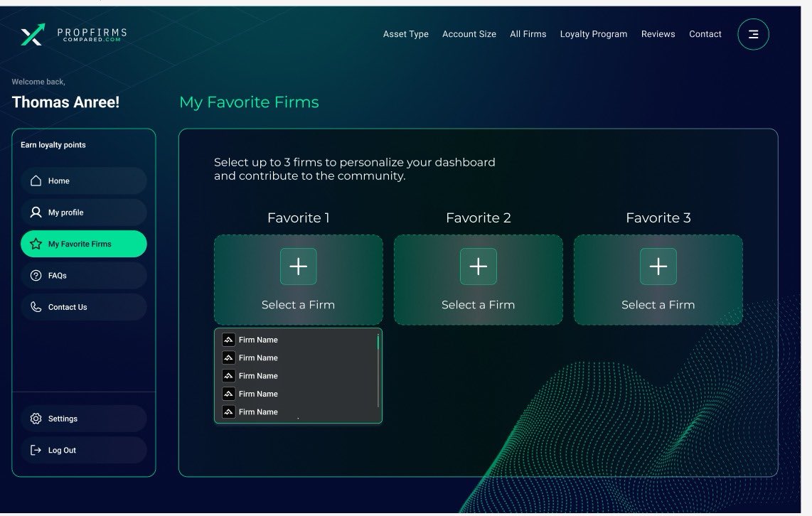812x516 pixels.
Task: Click the Earn loyalty points label
Action: pos(53,145)
